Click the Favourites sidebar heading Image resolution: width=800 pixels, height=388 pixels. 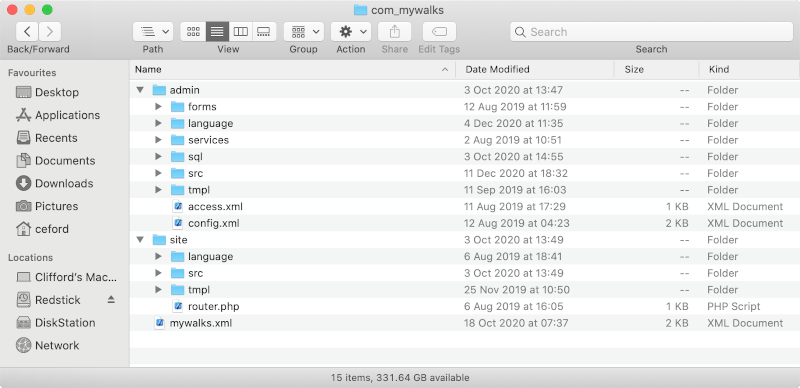click(32, 73)
